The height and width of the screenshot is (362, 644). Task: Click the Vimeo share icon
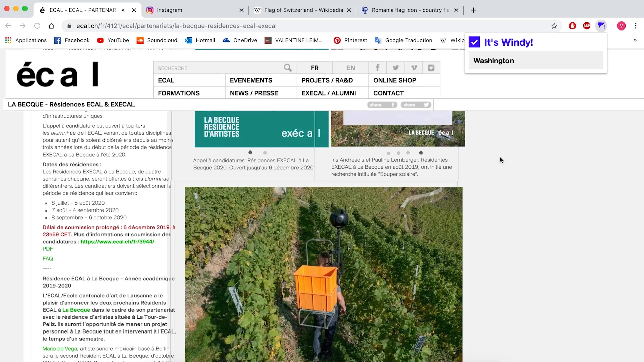(414, 68)
